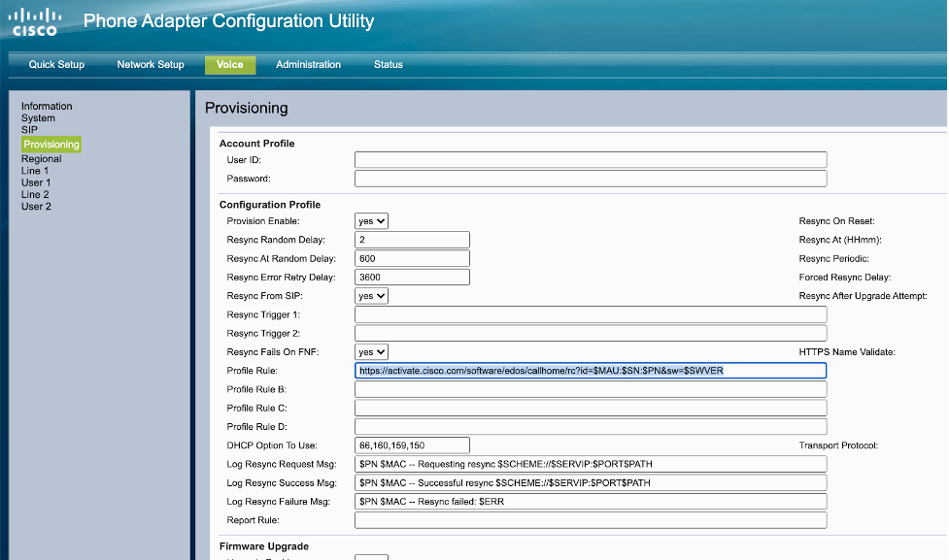This screenshot has height=560, width=949.
Task: Open the User 1 page
Action: (36, 181)
